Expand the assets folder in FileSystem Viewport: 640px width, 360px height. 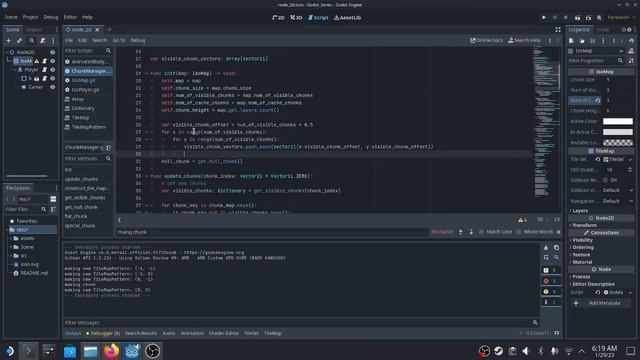coord(11,238)
